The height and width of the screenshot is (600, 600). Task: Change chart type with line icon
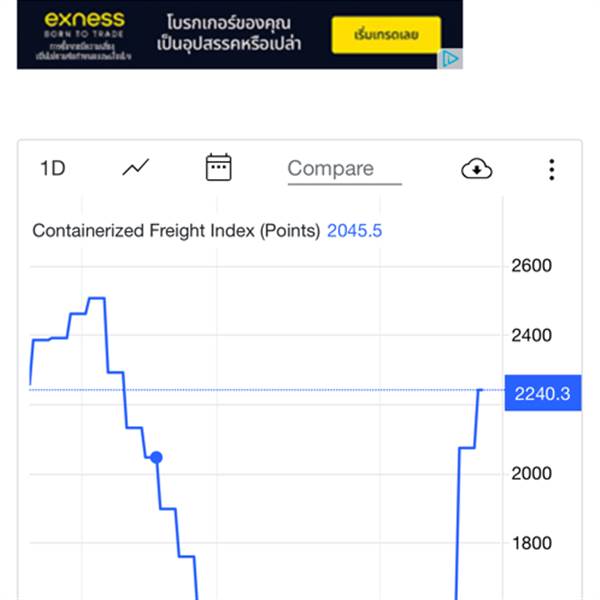pyautogui.click(x=136, y=168)
